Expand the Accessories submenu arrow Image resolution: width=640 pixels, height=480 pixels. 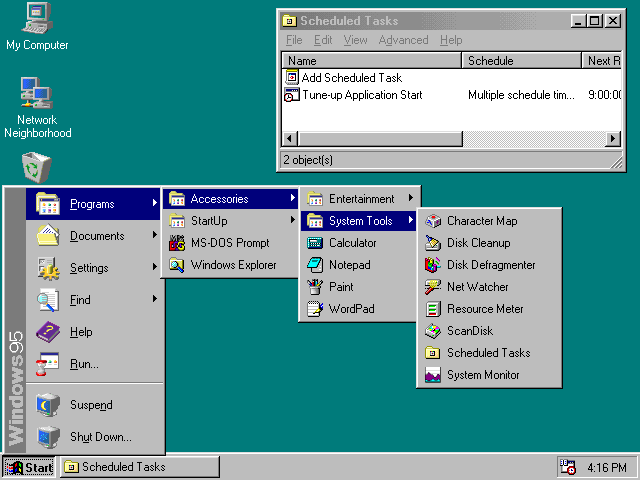coord(293,198)
